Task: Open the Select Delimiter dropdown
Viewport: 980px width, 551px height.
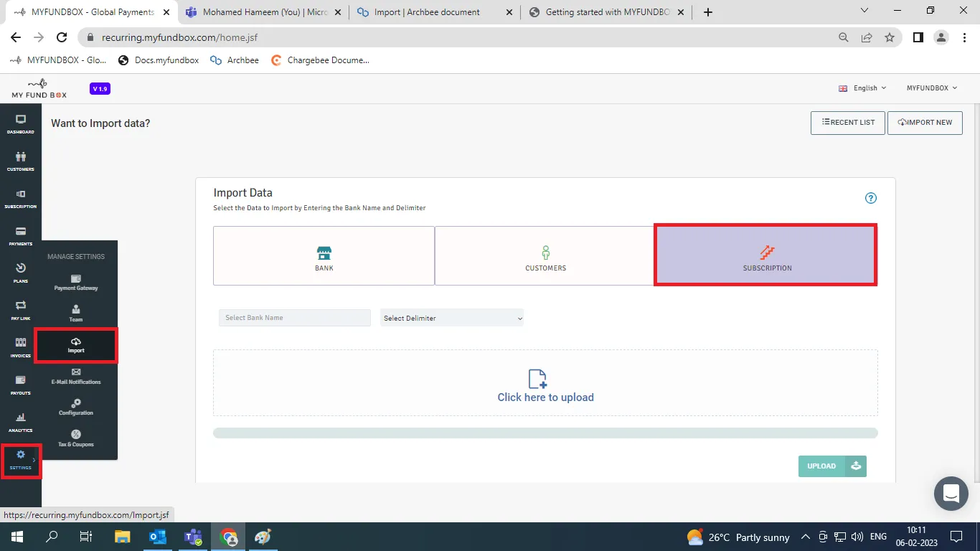Action: (452, 318)
